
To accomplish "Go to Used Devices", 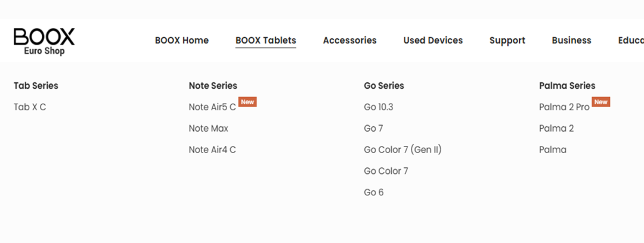I will (433, 40).
